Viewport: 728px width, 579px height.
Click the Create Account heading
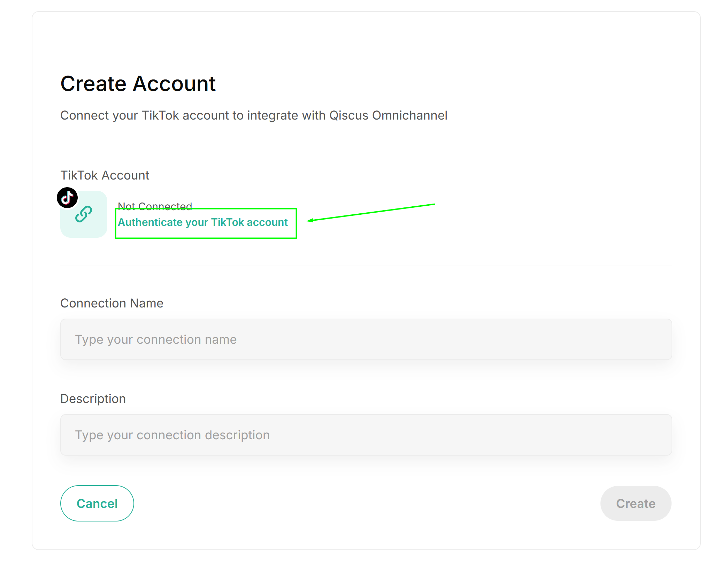pyautogui.click(x=138, y=84)
